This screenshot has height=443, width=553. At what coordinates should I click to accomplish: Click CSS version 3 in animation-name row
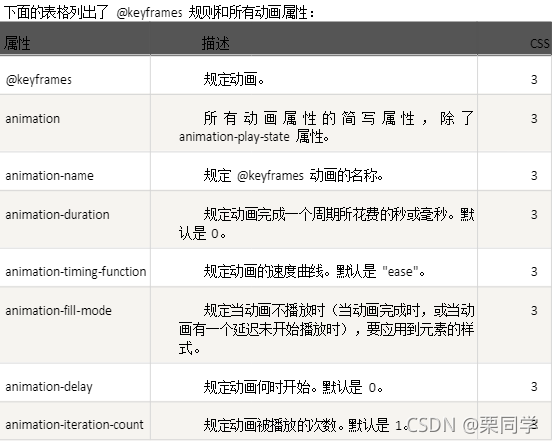(534, 176)
